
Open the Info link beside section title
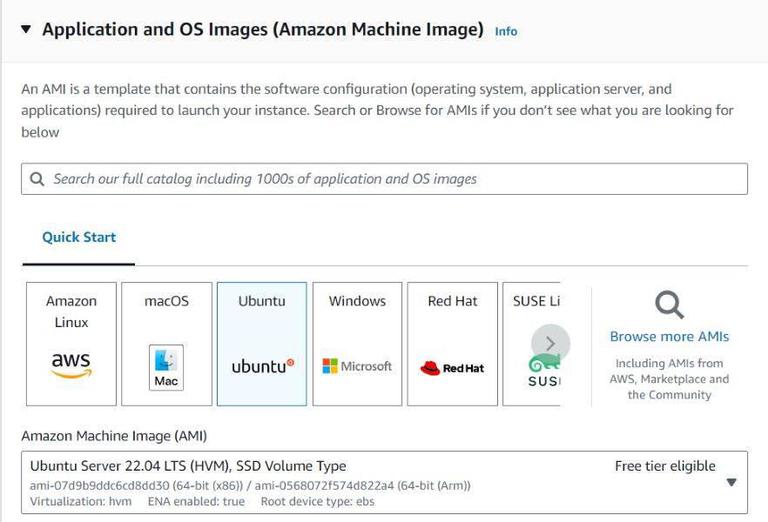click(x=506, y=31)
